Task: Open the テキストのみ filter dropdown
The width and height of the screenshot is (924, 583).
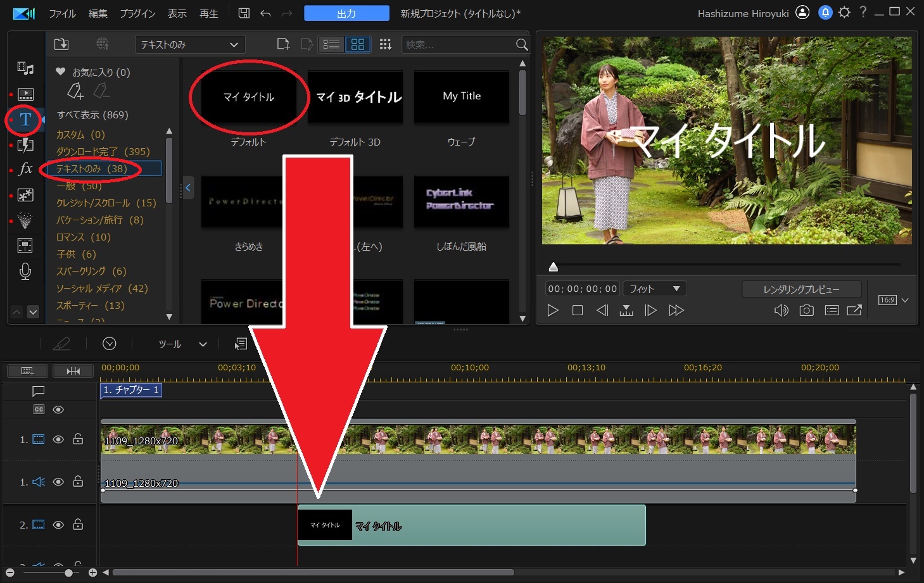Action: pyautogui.click(x=189, y=45)
